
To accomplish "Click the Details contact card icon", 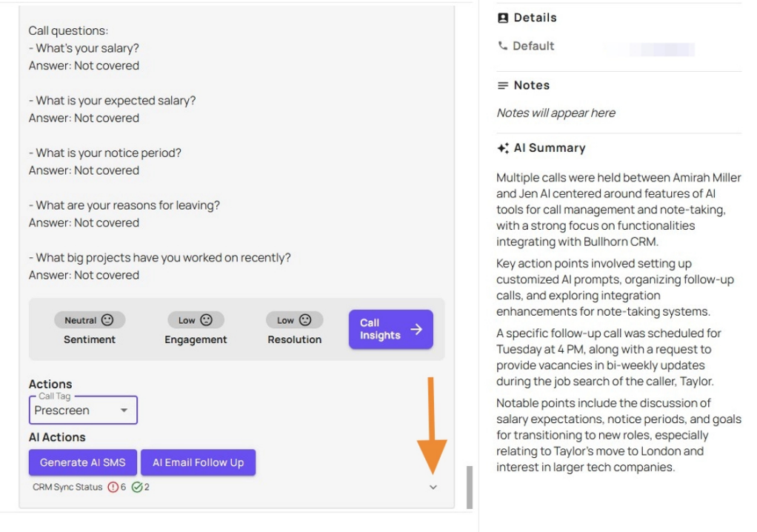I will 503,18.
